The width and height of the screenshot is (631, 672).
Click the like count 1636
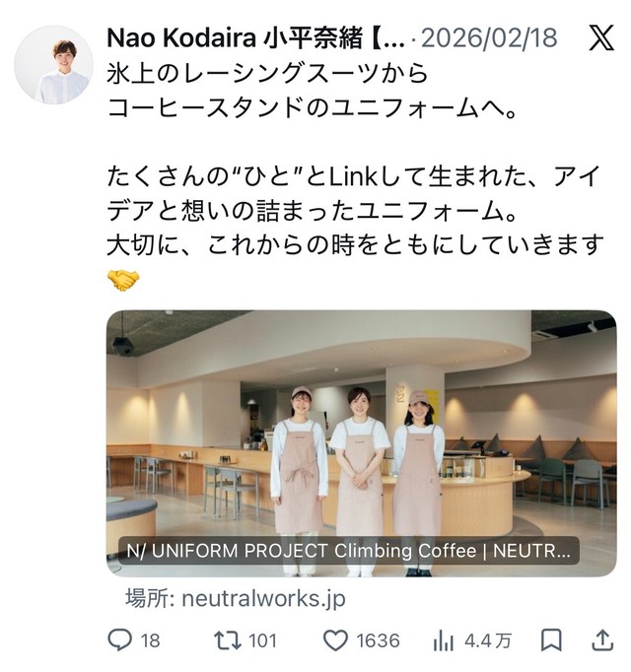[x=378, y=641]
